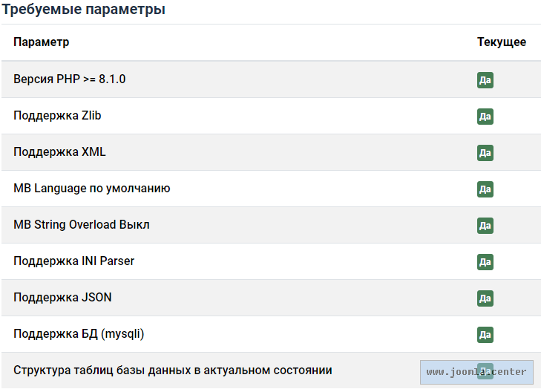Select the Поддержка БД (mysqli) label

point(79,333)
